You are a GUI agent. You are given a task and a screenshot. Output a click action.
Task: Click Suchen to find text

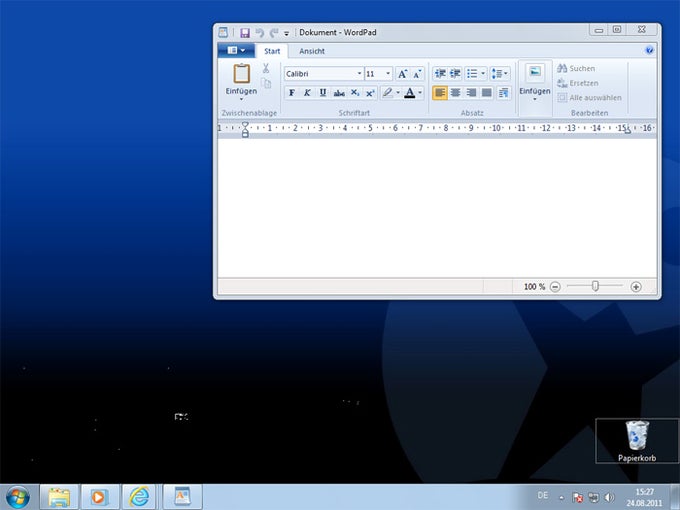(576, 69)
